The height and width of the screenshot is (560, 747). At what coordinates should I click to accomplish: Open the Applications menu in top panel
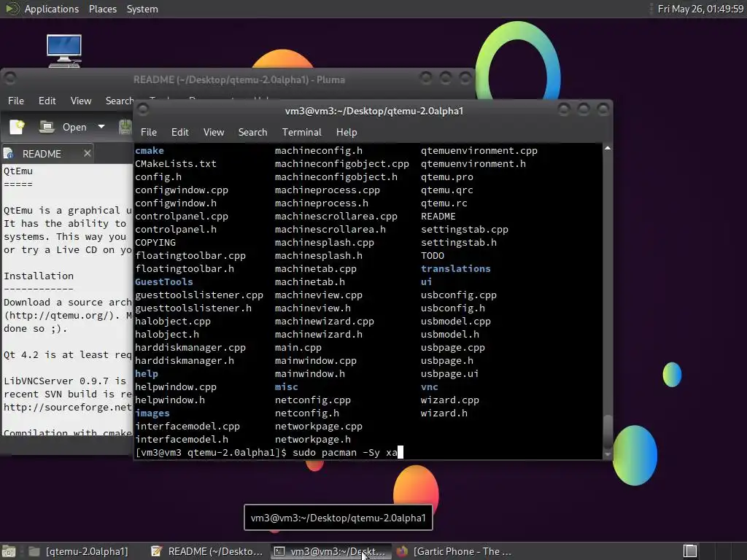(52, 9)
